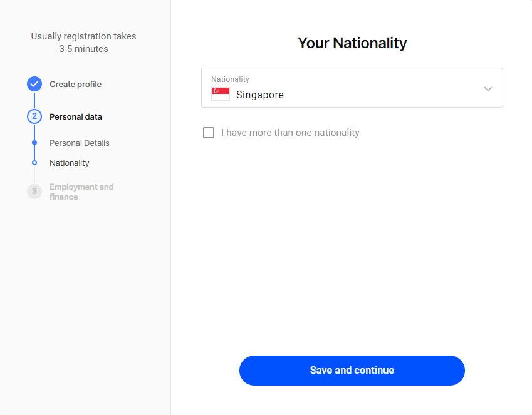Click the Employment and finance step
This screenshot has height=415, width=532.
tap(81, 192)
